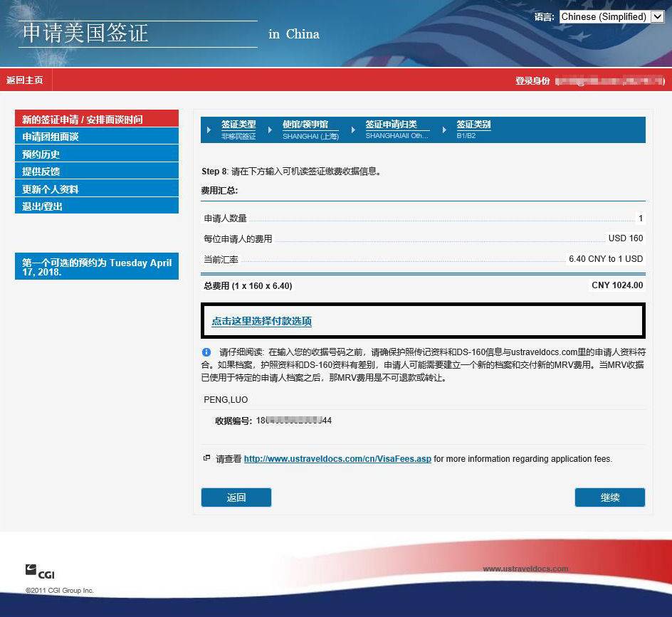Click the CGI logo in footer
The width and height of the screenshot is (672, 617).
[x=40, y=571]
